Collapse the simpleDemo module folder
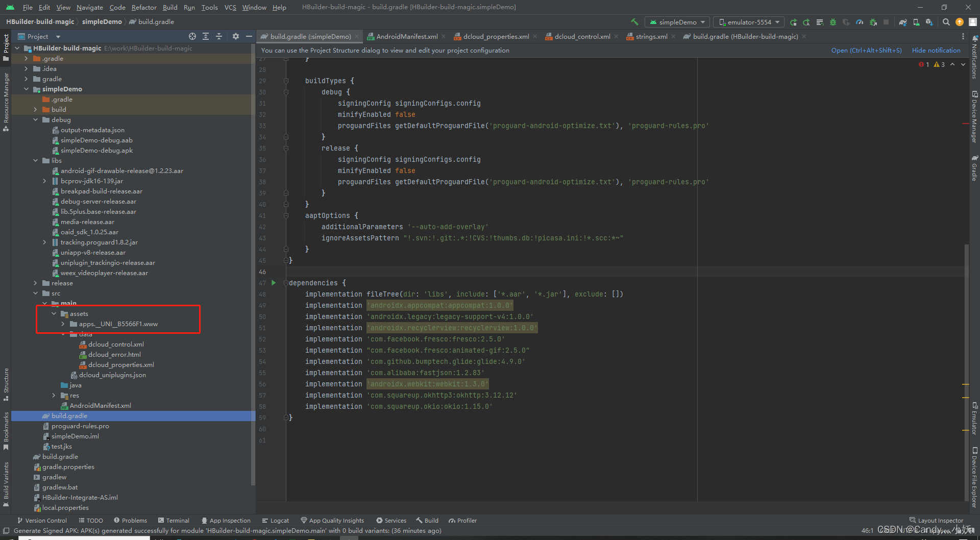The width and height of the screenshot is (980, 540). point(27,89)
